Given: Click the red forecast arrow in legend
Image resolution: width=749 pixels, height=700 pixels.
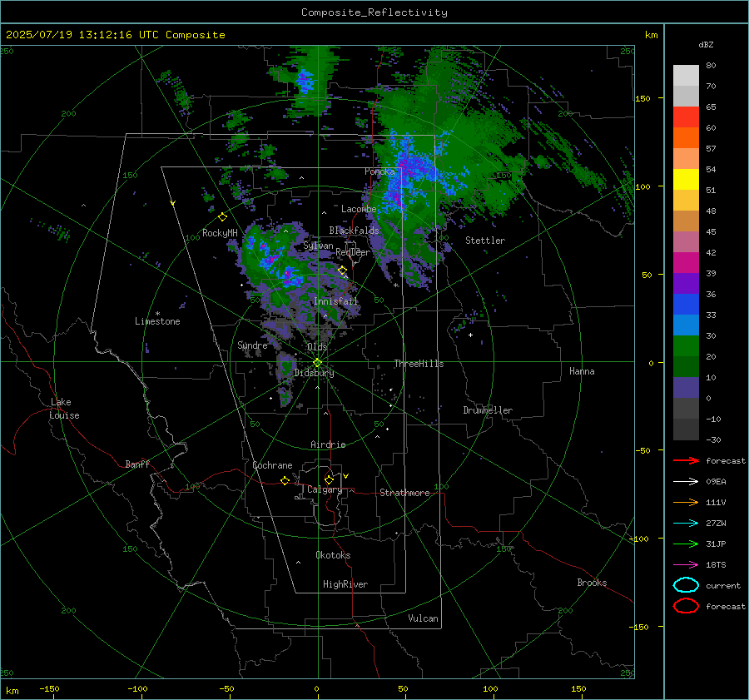Looking at the screenshot, I should pyautogui.click(x=686, y=460).
